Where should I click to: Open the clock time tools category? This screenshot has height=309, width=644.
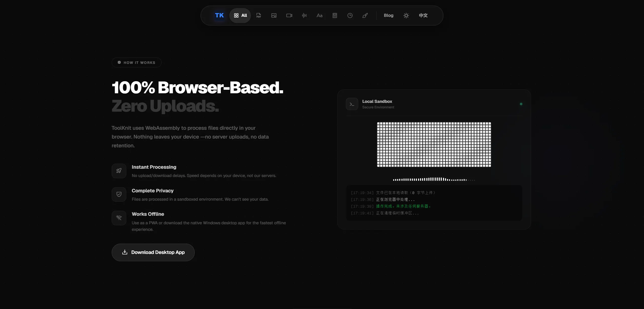coord(350,15)
